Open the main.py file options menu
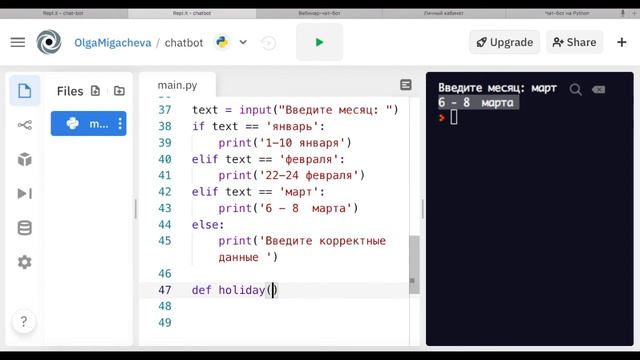Image resolution: width=640 pixels, height=360 pixels. click(x=120, y=123)
